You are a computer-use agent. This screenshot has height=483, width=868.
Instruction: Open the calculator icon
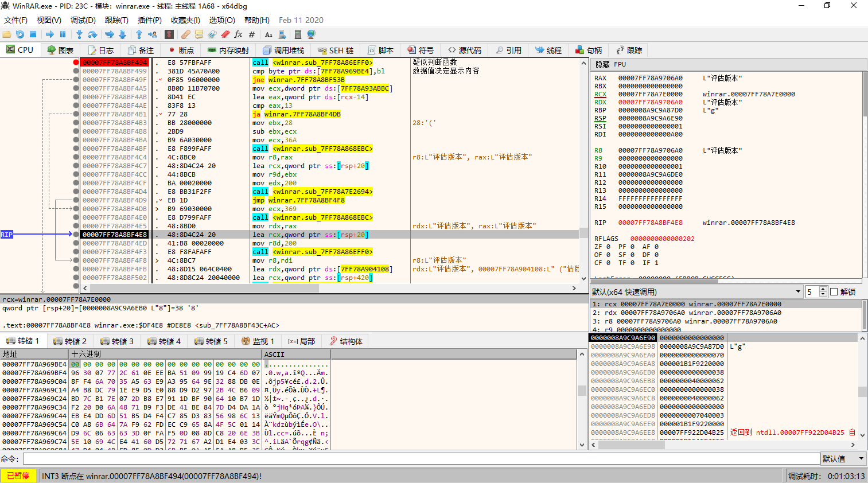[298, 34]
